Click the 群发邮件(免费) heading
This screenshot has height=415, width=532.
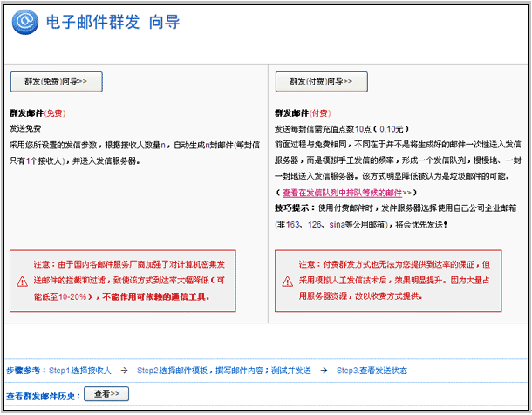(38, 113)
